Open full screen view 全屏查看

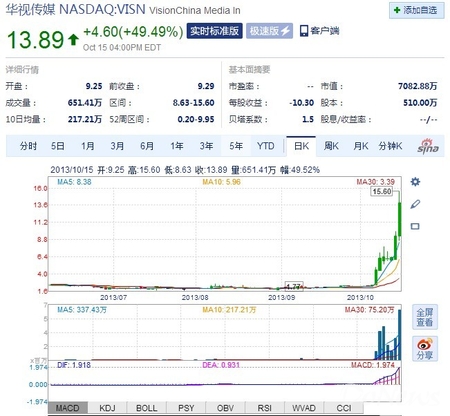pyautogui.click(x=425, y=317)
